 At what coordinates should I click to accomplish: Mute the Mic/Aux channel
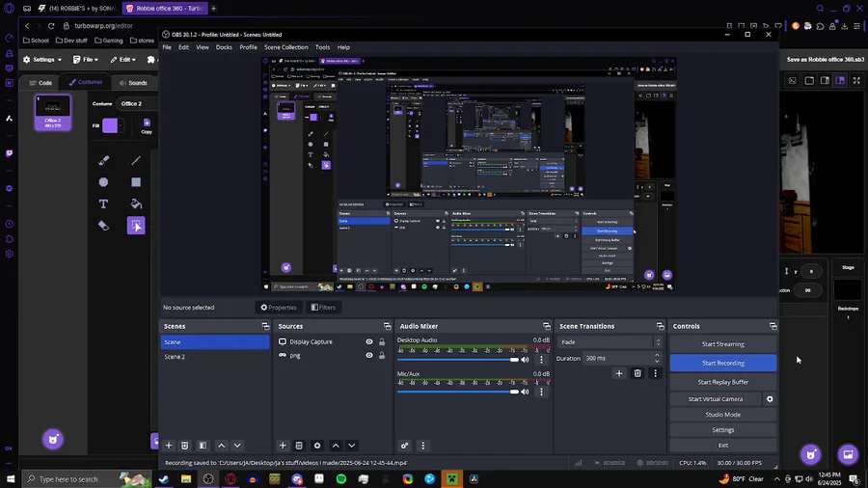tap(525, 392)
